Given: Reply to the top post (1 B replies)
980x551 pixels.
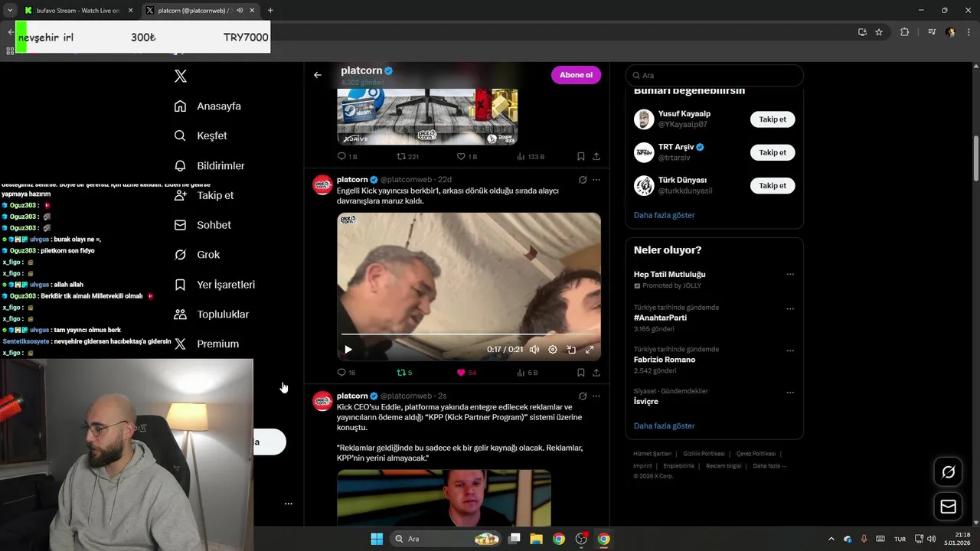Looking at the screenshot, I should (347, 156).
